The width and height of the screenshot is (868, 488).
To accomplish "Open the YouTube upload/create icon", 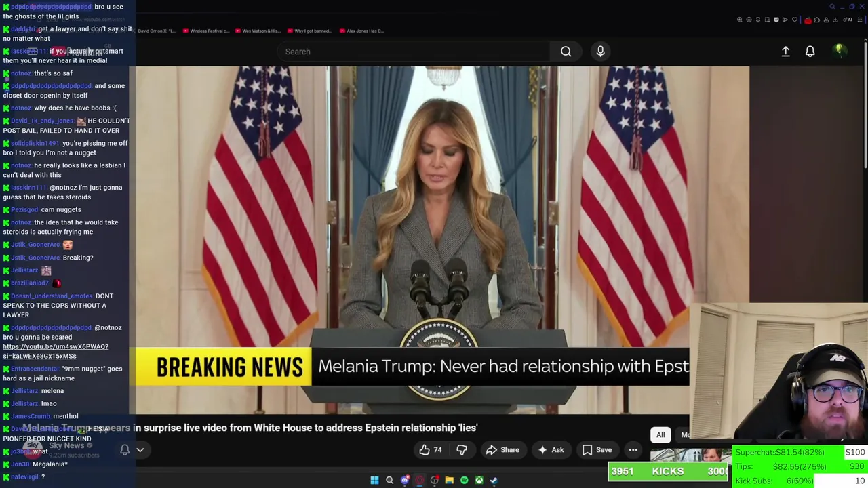I will tap(785, 52).
